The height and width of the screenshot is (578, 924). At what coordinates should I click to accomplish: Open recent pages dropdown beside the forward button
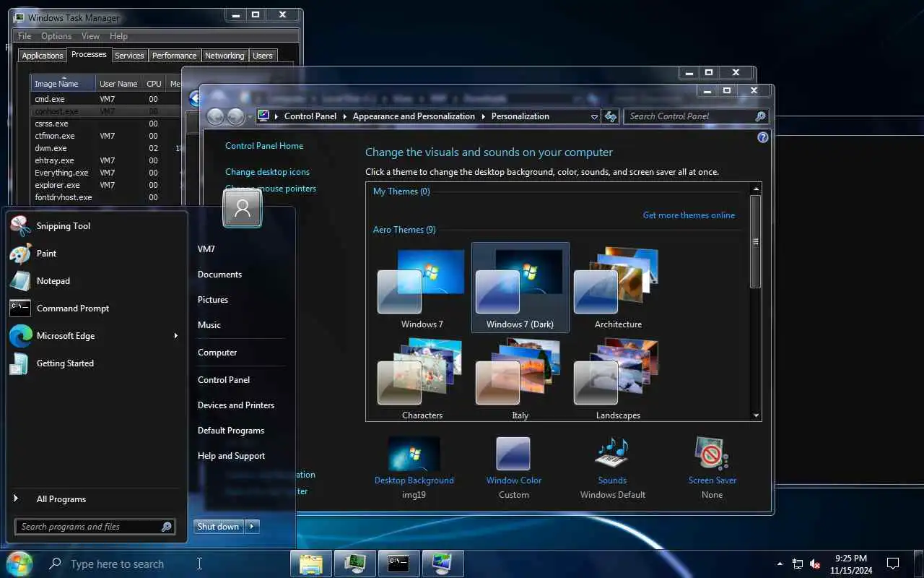[x=250, y=116]
